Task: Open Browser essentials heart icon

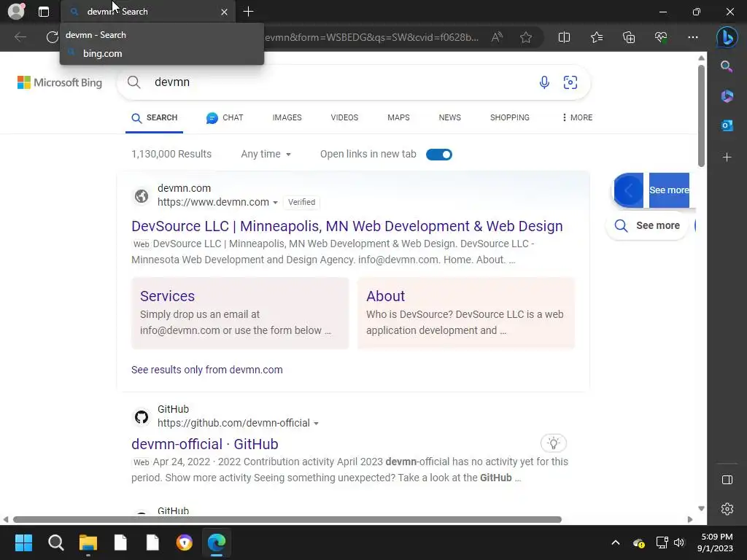Action: click(x=661, y=37)
